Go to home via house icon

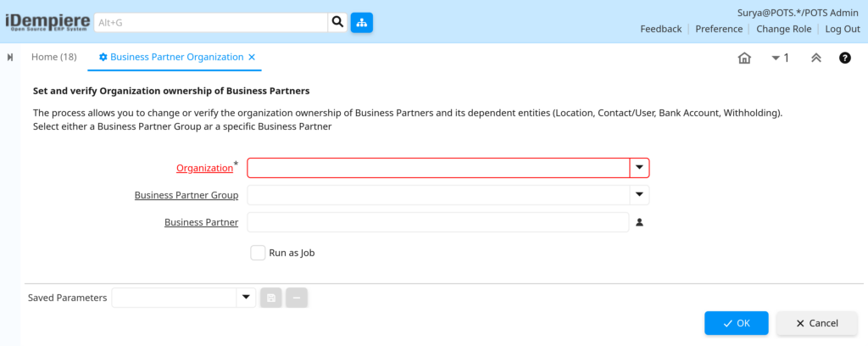tap(744, 58)
